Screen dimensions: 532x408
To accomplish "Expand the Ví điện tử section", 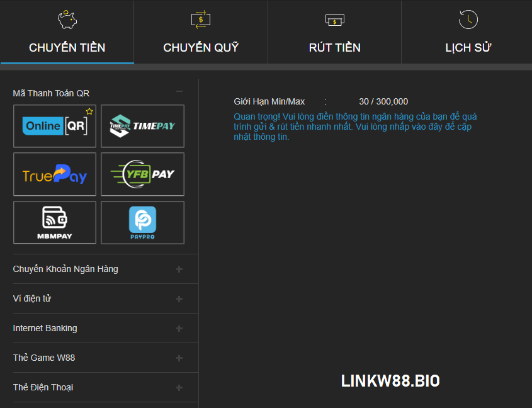I will [179, 299].
